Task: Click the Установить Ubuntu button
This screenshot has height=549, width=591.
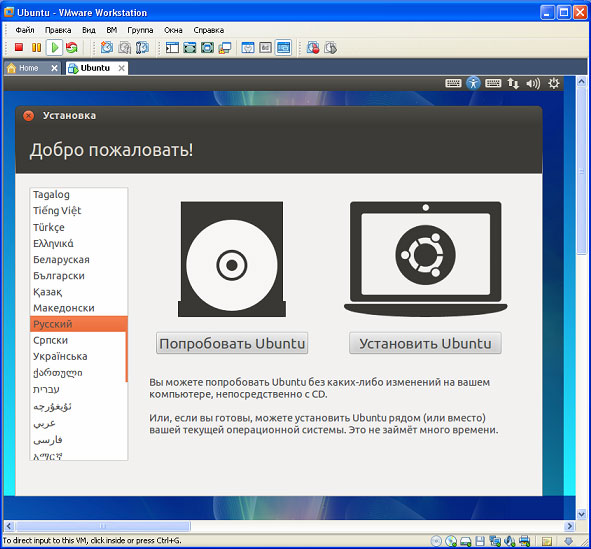Action: click(425, 343)
